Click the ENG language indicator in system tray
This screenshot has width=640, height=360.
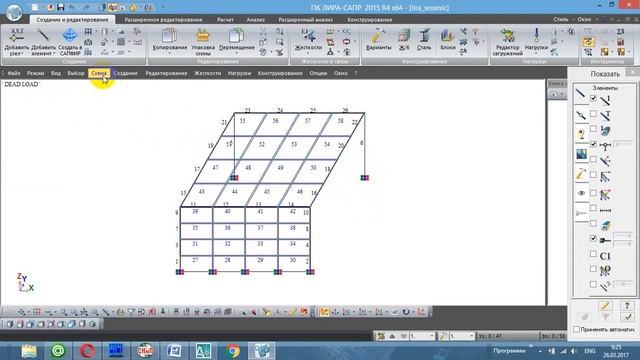click(590, 351)
